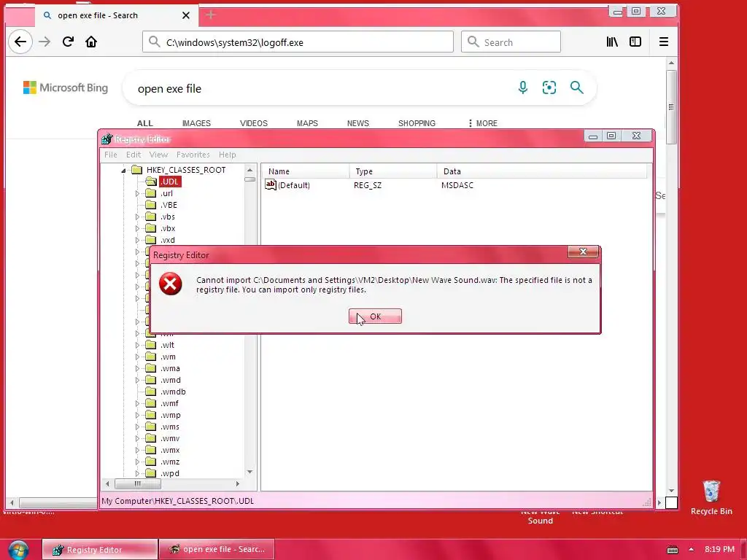Click the browser back arrow button
The image size is (747, 560).
(20, 42)
